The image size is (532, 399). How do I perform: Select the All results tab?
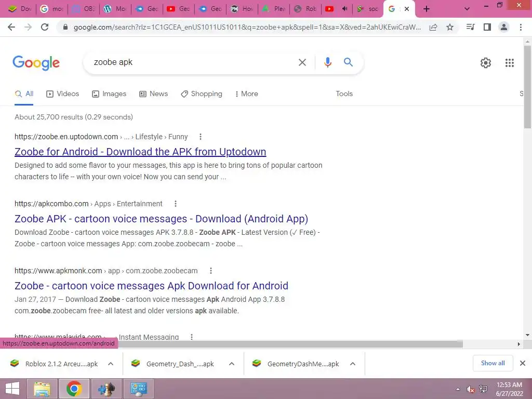24,94
